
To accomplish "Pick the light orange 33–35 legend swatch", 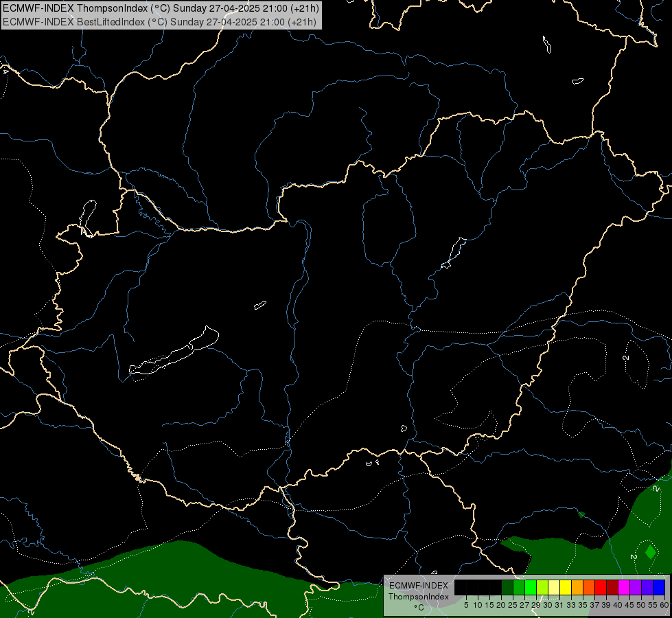I will [577, 587].
